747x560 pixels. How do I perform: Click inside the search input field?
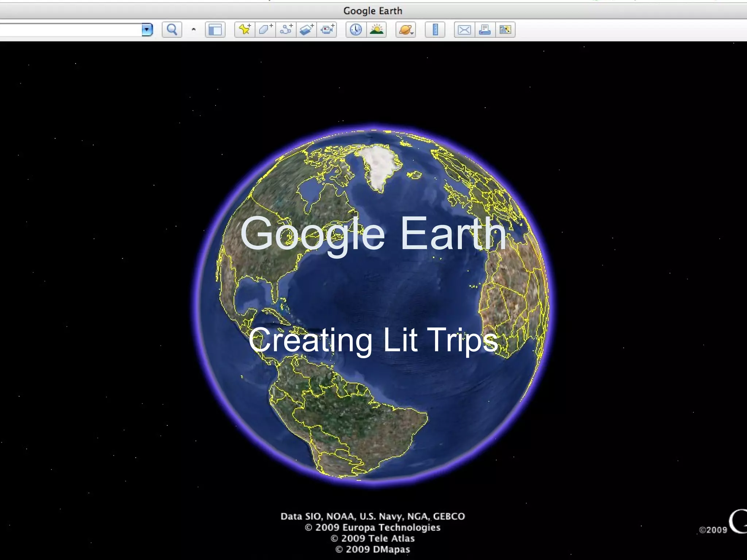69,30
